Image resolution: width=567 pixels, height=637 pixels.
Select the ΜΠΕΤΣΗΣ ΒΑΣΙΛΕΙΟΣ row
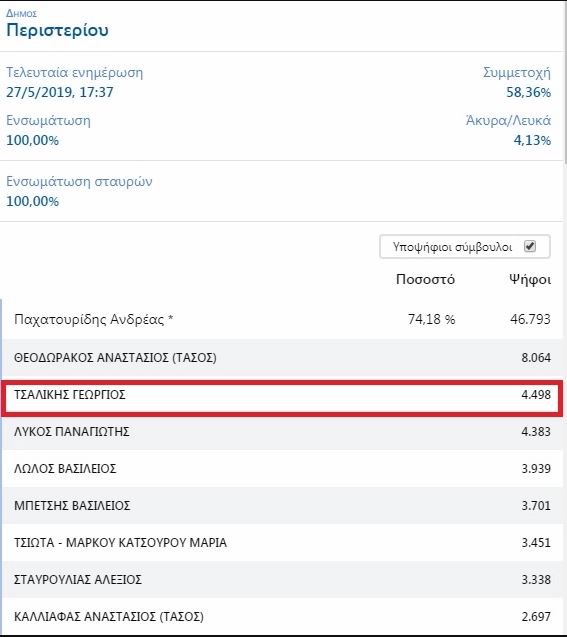[282, 505]
